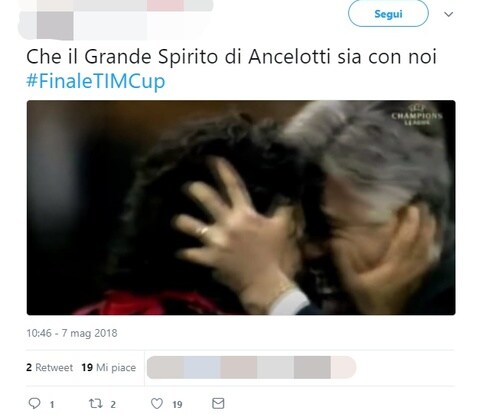Click the reply count number 1

52,405
